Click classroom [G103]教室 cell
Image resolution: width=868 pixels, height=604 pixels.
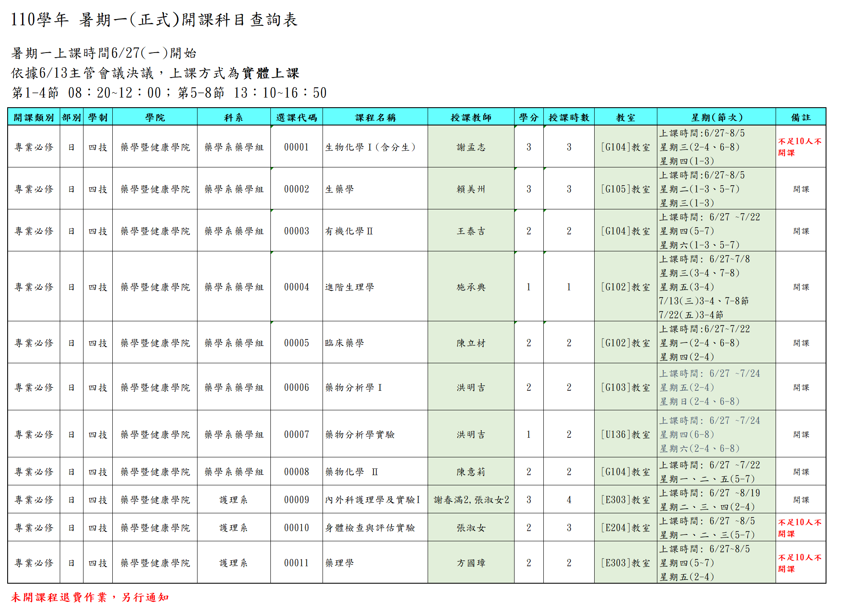pyautogui.click(x=626, y=387)
